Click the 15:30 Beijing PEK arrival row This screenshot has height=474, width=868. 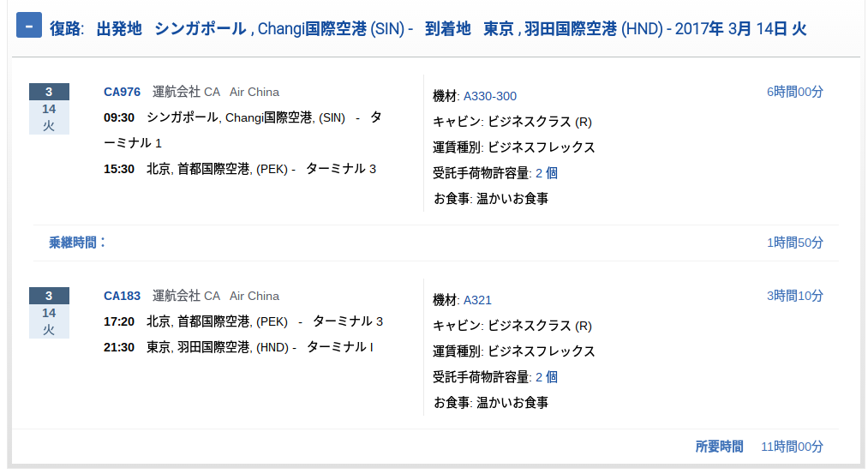(x=240, y=169)
